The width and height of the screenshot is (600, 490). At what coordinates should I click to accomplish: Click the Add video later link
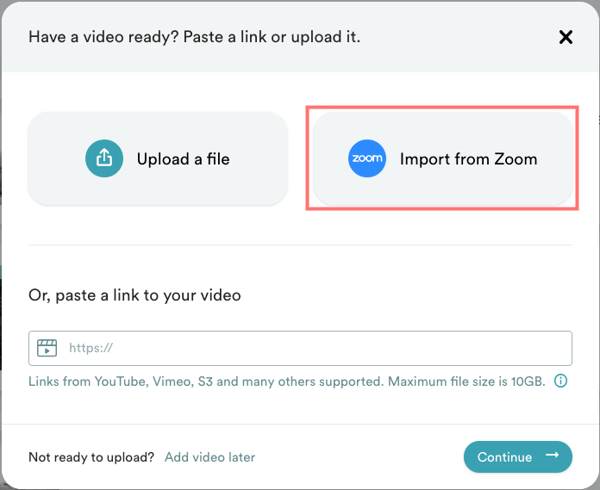pos(210,457)
